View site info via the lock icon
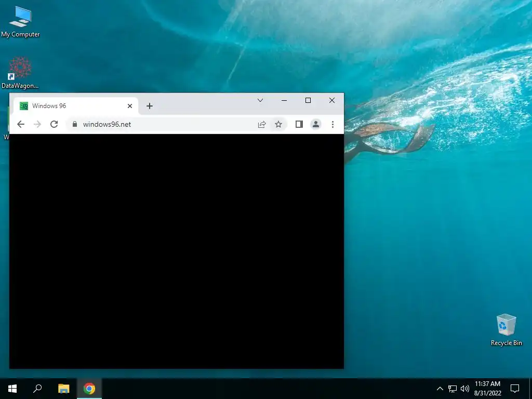Image resolution: width=532 pixels, height=399 pixels. click(75, 124)
